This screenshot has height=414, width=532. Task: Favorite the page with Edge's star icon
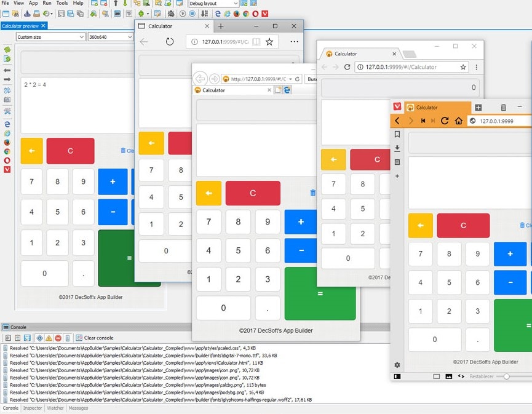[x=269, y=42]
